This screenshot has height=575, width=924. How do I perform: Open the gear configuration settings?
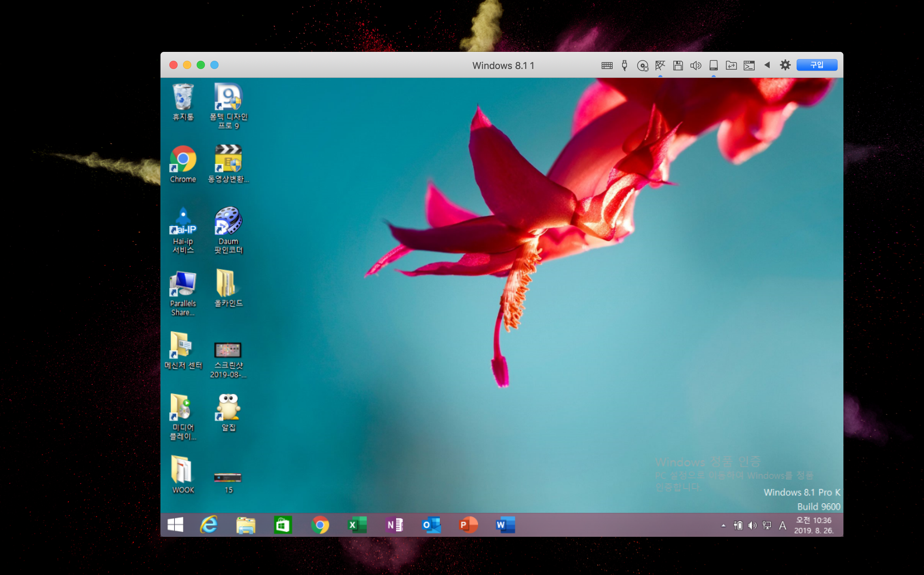point(785,65)
